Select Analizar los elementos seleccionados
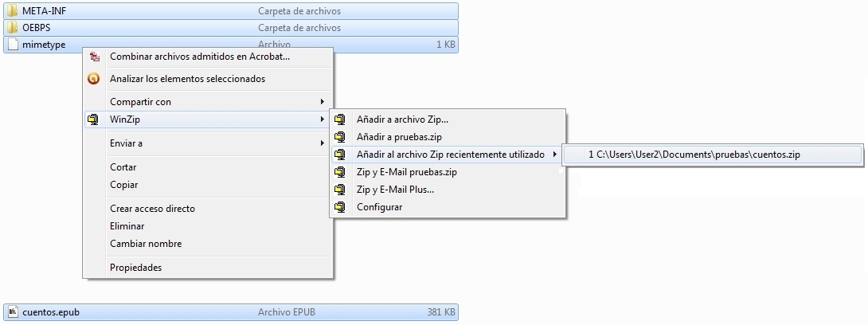Image resolution: width=868 pixels, height=325 pixels. coord(188,79)
